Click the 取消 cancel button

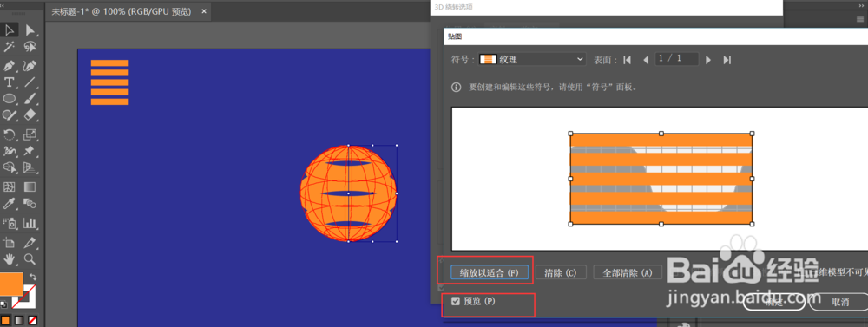click(x=839, y=302)
